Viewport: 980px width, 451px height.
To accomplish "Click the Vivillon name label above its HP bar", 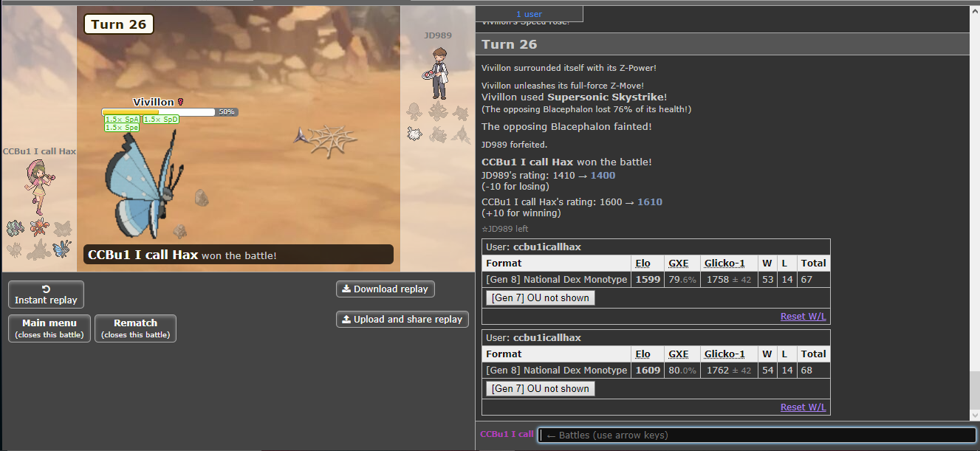I will point(154,102).
